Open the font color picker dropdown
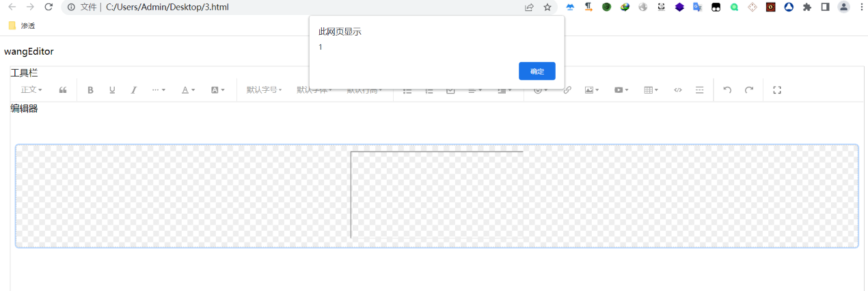Image resolution: width=868 pixels, height=291 pixels. (188, 89)
